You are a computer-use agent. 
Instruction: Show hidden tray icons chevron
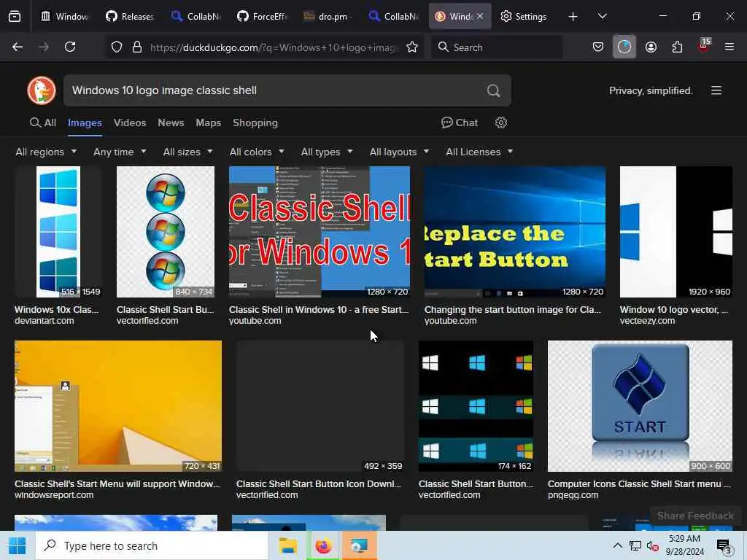617,545
